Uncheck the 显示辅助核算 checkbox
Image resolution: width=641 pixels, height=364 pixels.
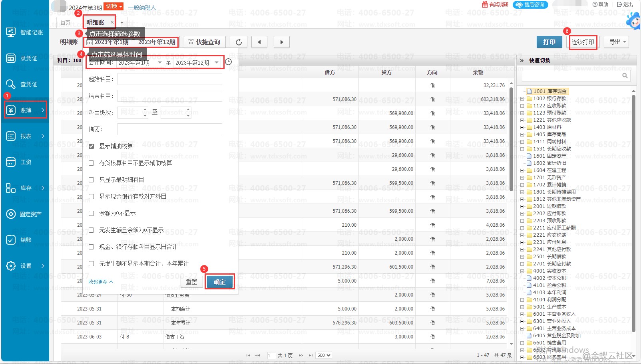click(92, 146)
